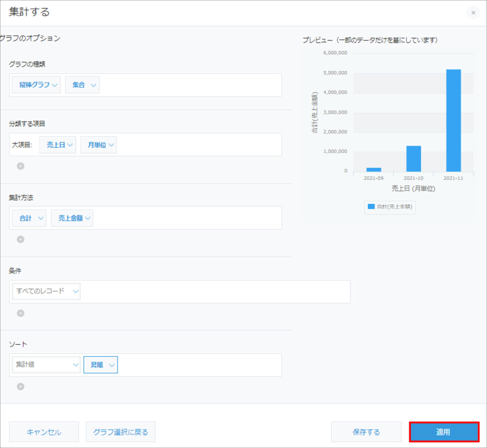Click the 保存する button
Viewport: 487px width, 448px height.
coord(366,432)
